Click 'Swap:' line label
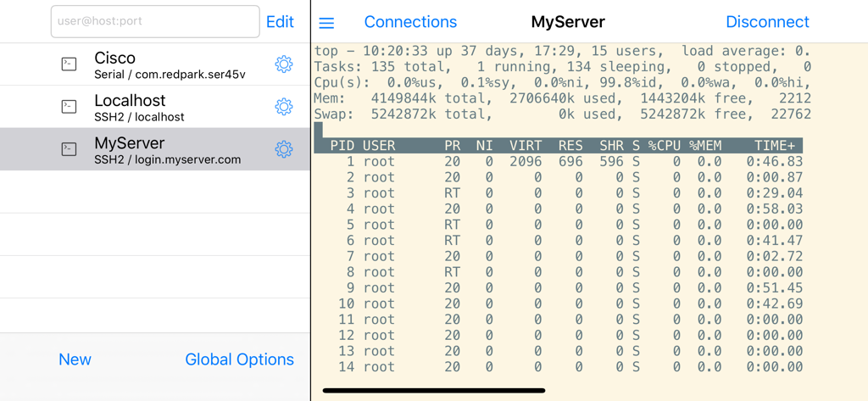Viewport: 868px width, 401px height. coord(334,114)
